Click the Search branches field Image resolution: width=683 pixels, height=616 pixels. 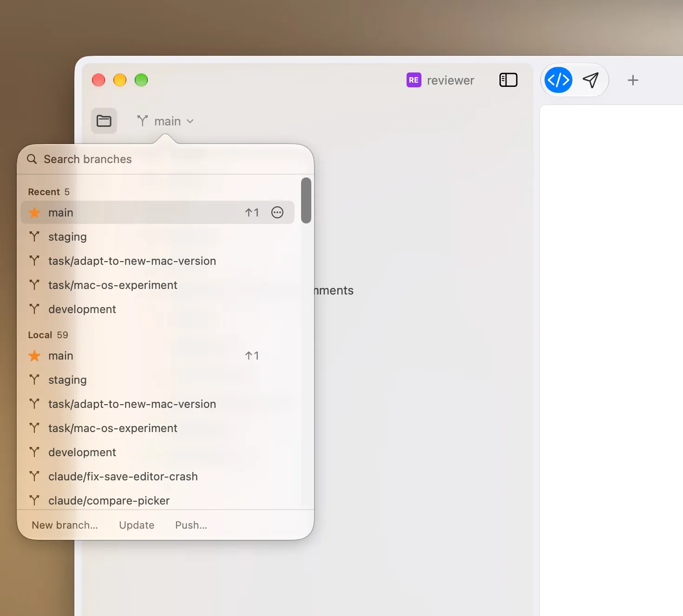[165, 159]
